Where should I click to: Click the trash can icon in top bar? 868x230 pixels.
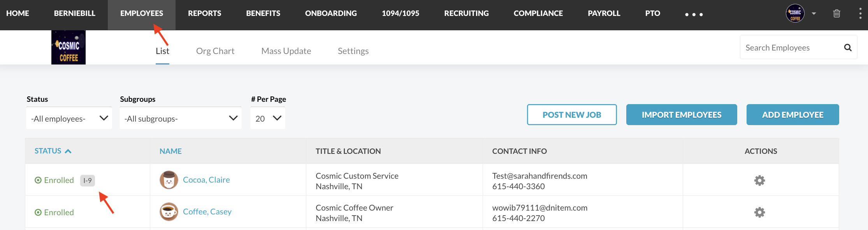[836, 14]
